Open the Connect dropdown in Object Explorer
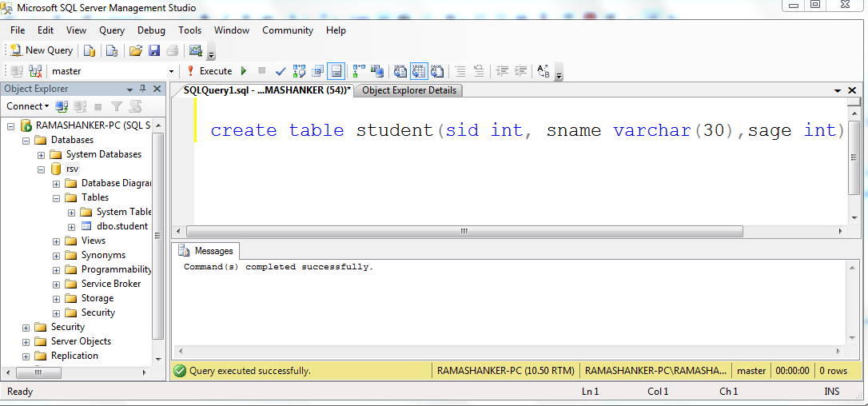This screenshot has width=868, height=406. 28,106
